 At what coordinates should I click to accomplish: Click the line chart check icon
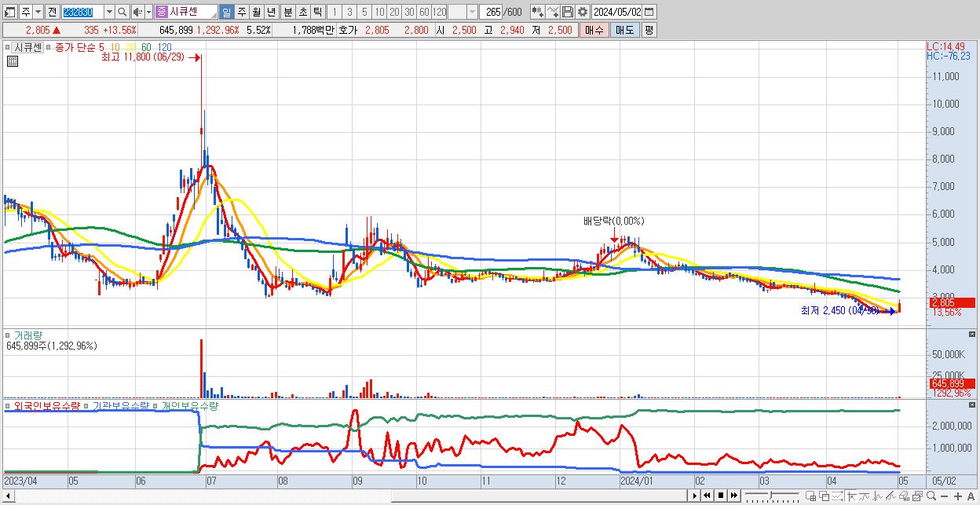[x=553, y=12]
